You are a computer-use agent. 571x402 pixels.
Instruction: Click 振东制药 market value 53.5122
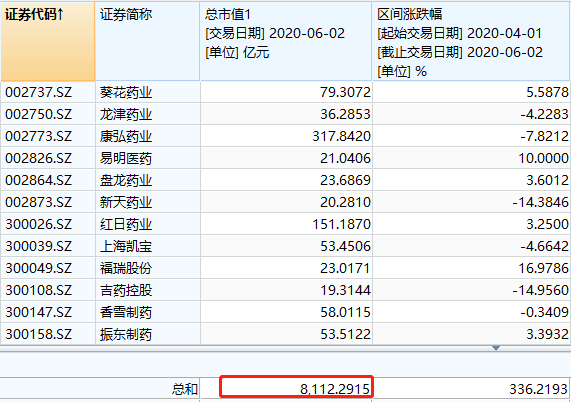pos(286,334)
